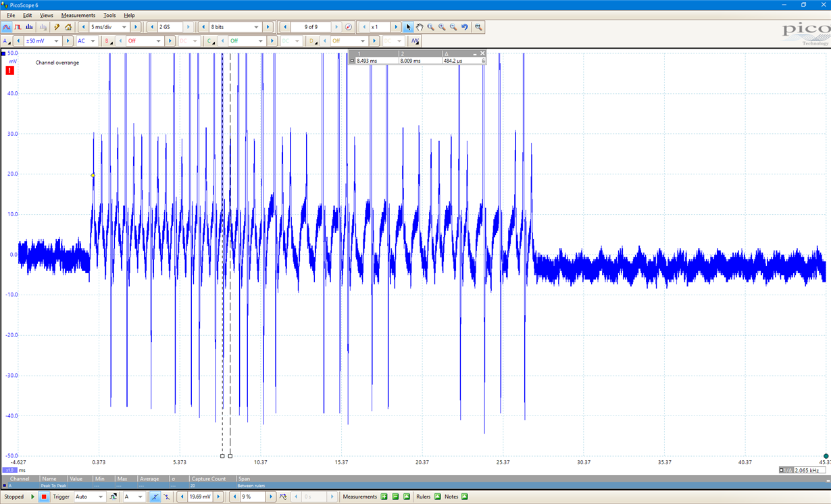Open the Help menu

(129, 15)
